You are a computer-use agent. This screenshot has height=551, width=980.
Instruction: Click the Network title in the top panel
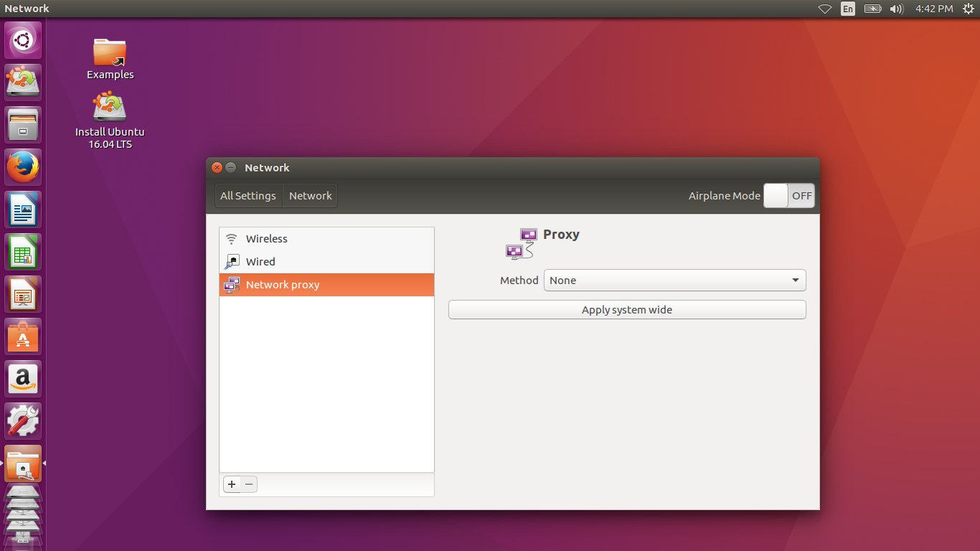point(27,9)
